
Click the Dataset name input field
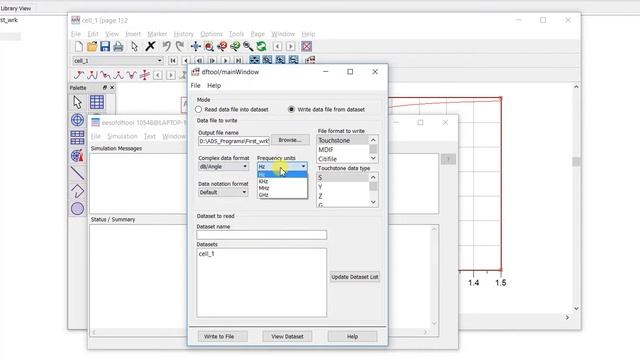262,235
